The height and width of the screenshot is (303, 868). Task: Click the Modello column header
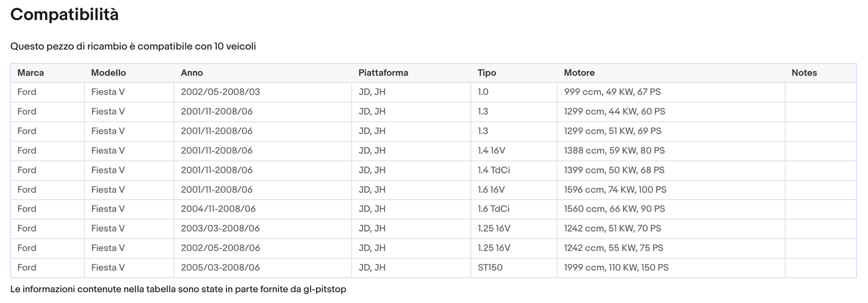[108, 73]
